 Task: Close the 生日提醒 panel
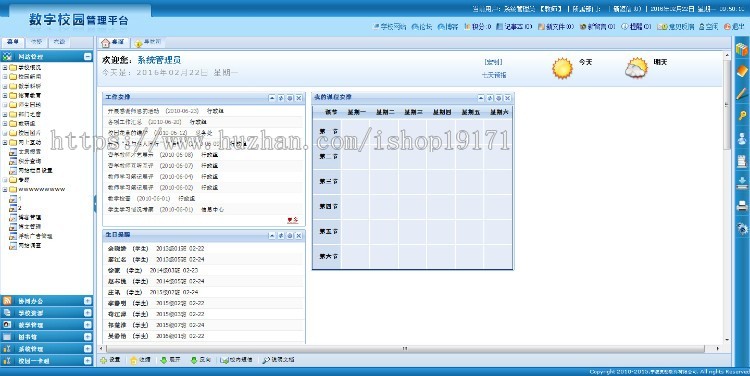tap(299, 235)
